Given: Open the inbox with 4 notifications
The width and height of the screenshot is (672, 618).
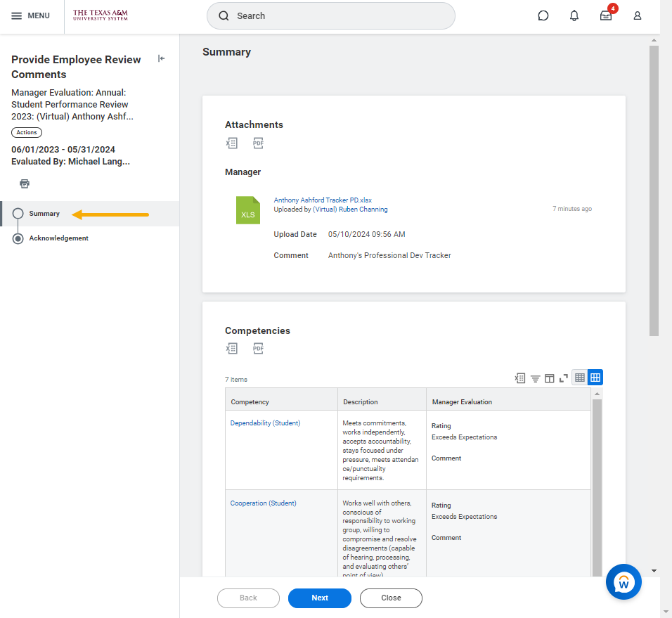Looking at the screenshot, I should pyautogui.click(x=605, y=16).
